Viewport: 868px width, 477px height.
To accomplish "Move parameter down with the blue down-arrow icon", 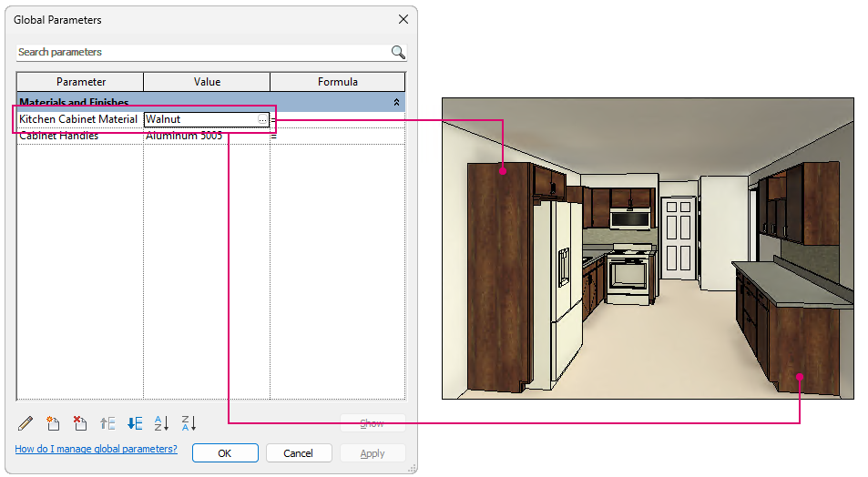I will tap(135, 423).
